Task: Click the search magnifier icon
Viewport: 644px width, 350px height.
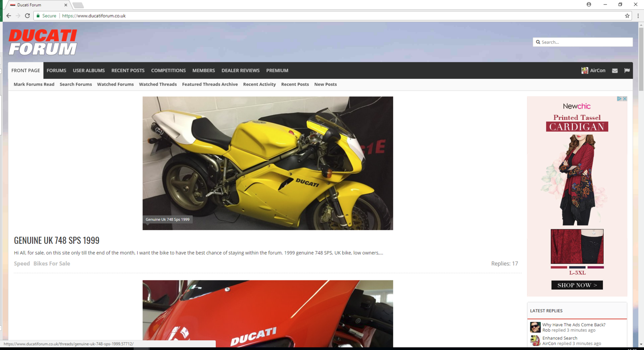Action: [x=538, y=42]
